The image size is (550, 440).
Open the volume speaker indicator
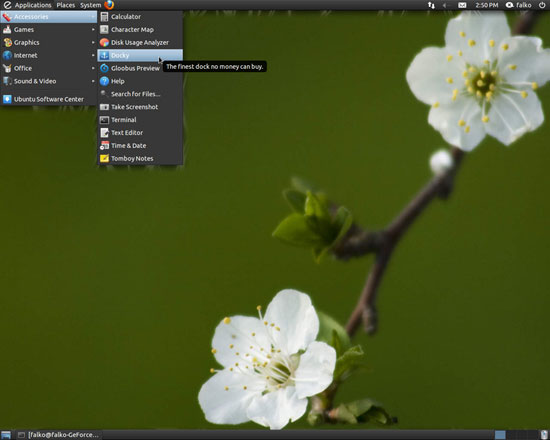coord(446,5)
